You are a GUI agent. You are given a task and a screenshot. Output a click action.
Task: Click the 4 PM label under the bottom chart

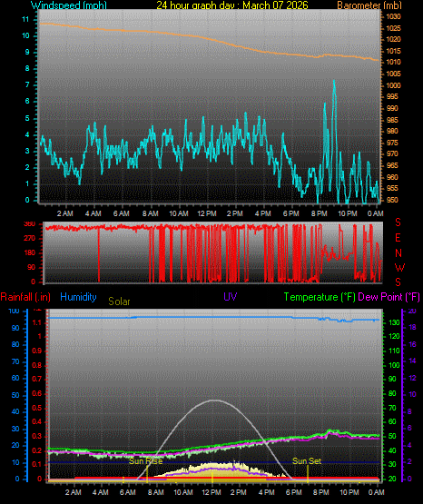pos(266,492)
